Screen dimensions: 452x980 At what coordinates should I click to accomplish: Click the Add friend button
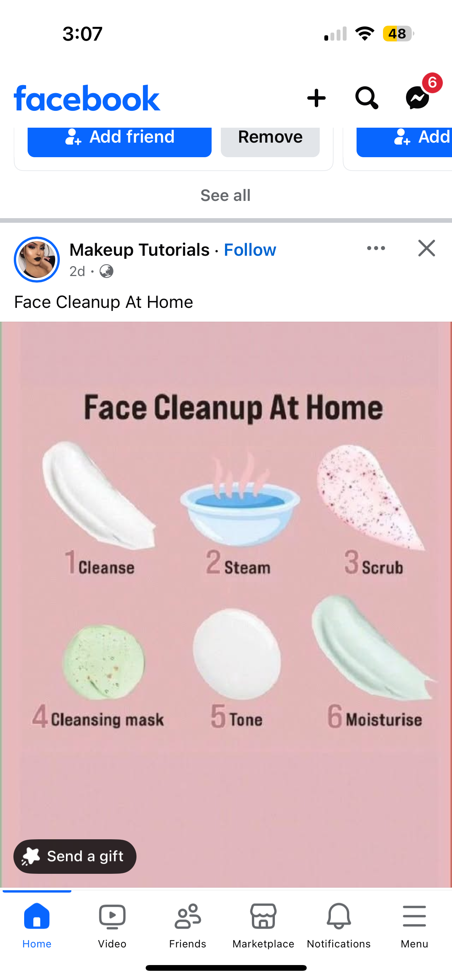pos(120,142)
